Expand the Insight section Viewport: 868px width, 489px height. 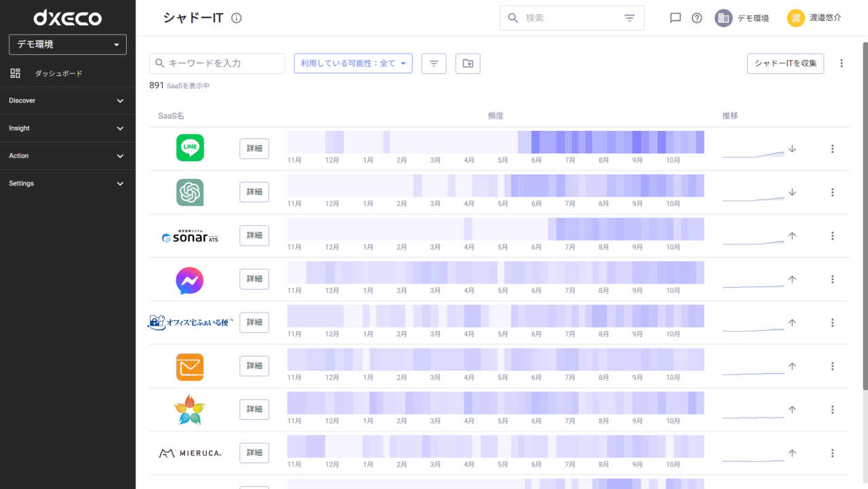68,128
